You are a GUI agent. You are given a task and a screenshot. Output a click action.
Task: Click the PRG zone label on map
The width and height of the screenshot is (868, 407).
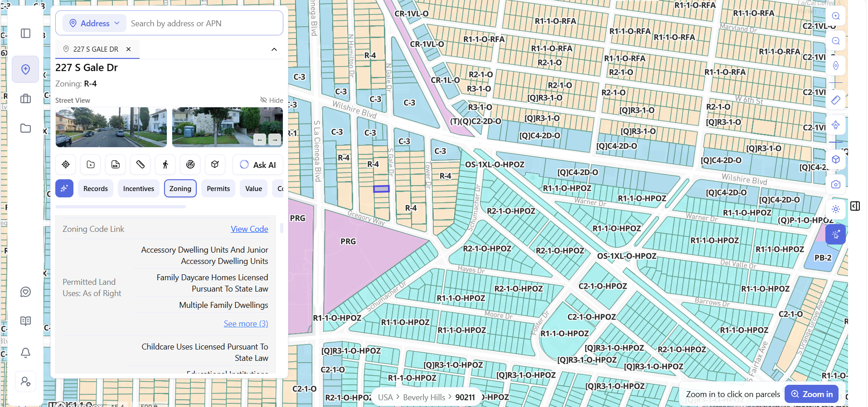click(x=348, y=241)
